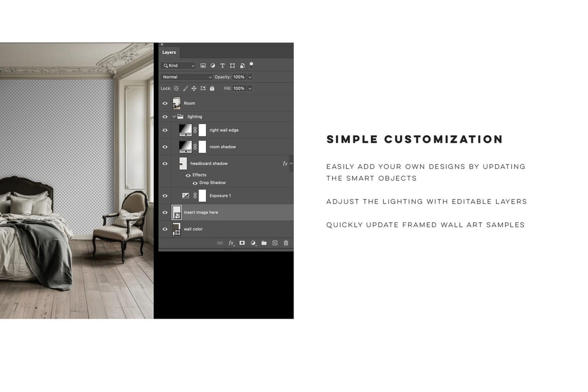The width and height of the screenshot is (588, 392).
Task: Click mask link icon on room shadow
Action: click(195, 147)
